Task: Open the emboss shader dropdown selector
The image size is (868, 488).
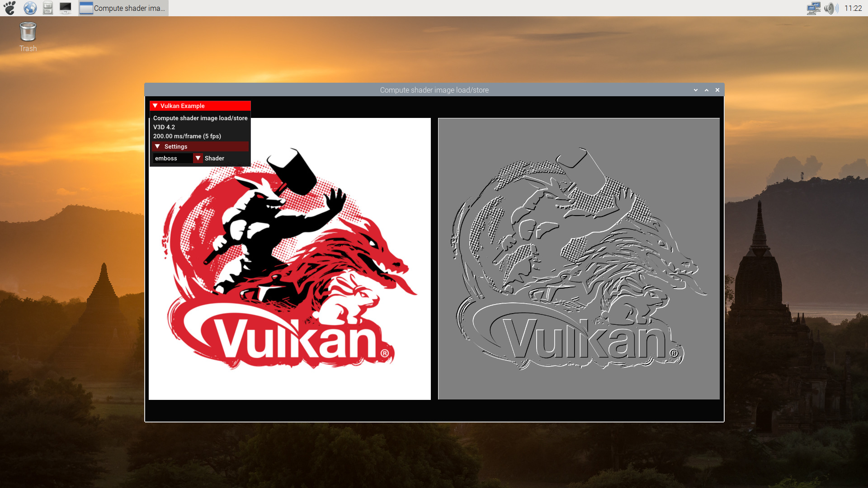Action: point(197,158)
